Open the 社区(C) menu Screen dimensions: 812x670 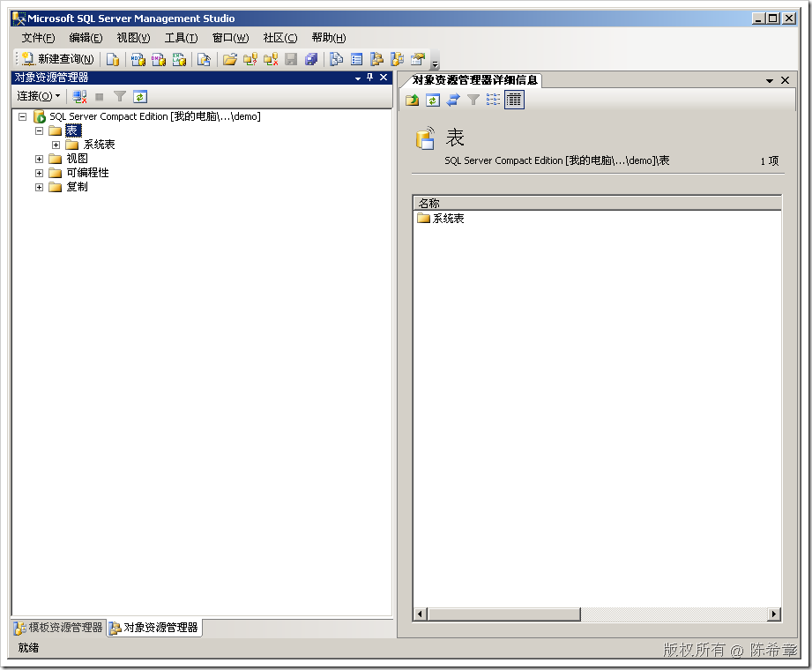(280, 38)
